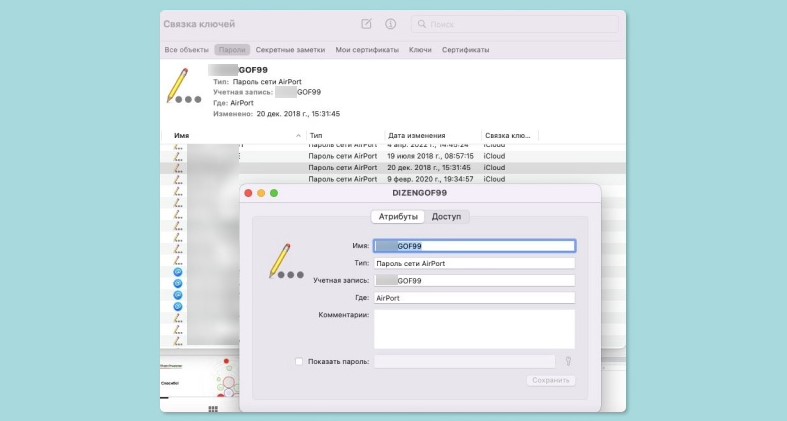Open the info icon in Keychain toolbar
This screenshot has height=421, width=787.
(x=390, y=24)
